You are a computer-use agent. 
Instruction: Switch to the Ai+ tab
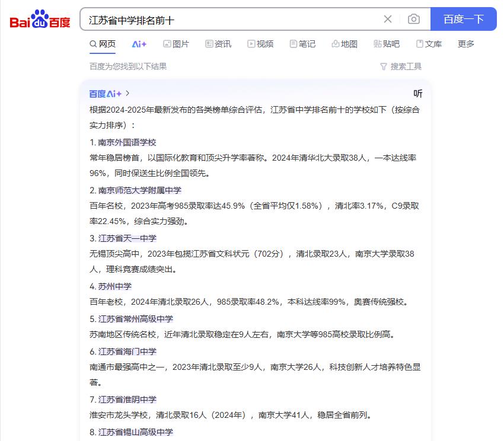pos(139,44)
